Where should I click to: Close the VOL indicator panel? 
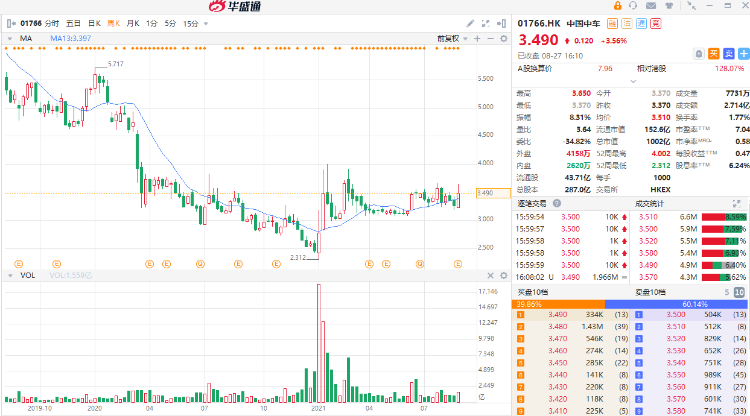tap(490, 275)
